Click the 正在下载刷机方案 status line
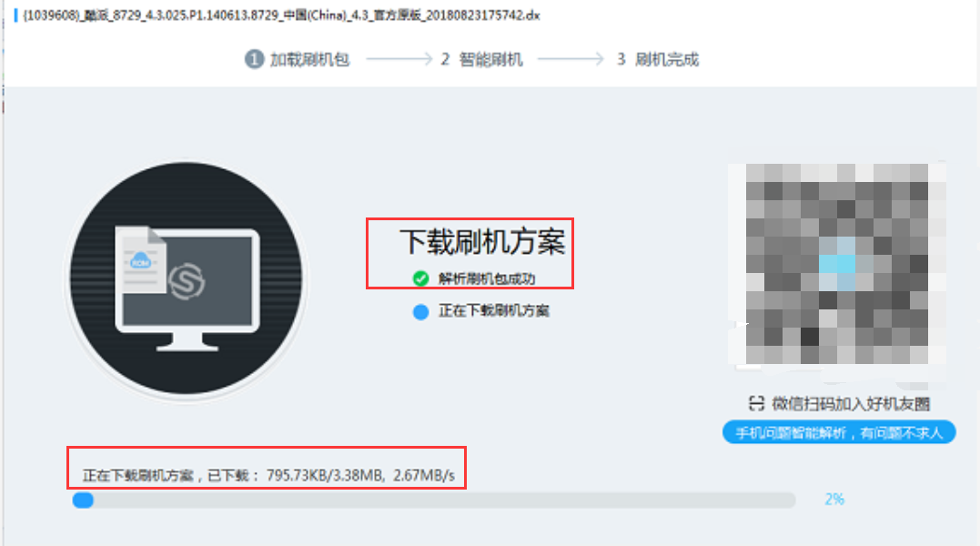Screen dimensions: 980x546 494,310
